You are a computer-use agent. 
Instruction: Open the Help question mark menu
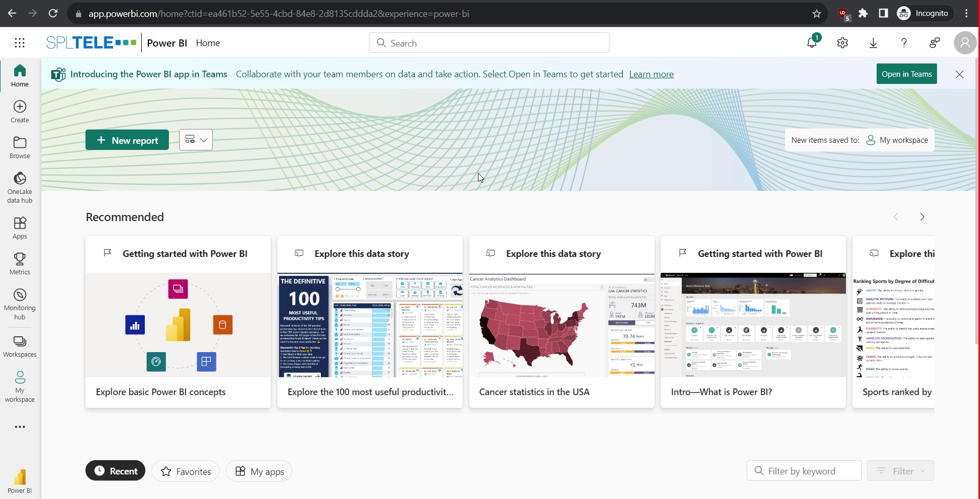point(904,43)
